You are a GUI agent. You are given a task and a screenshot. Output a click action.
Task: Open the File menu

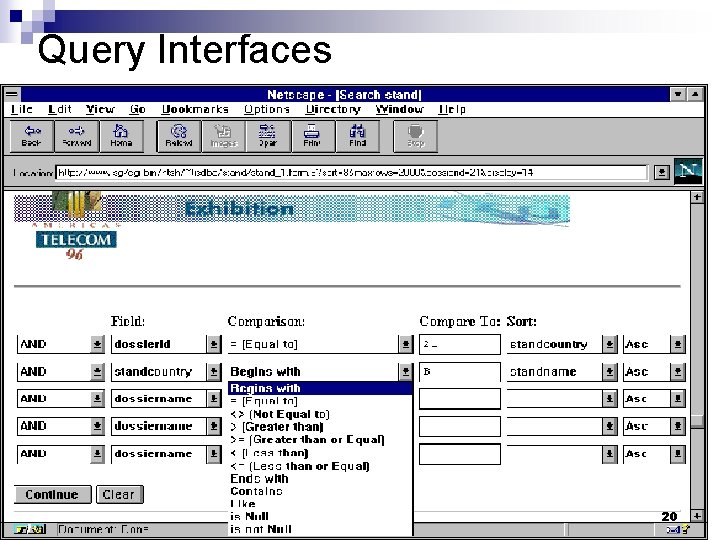click(22, 109)
